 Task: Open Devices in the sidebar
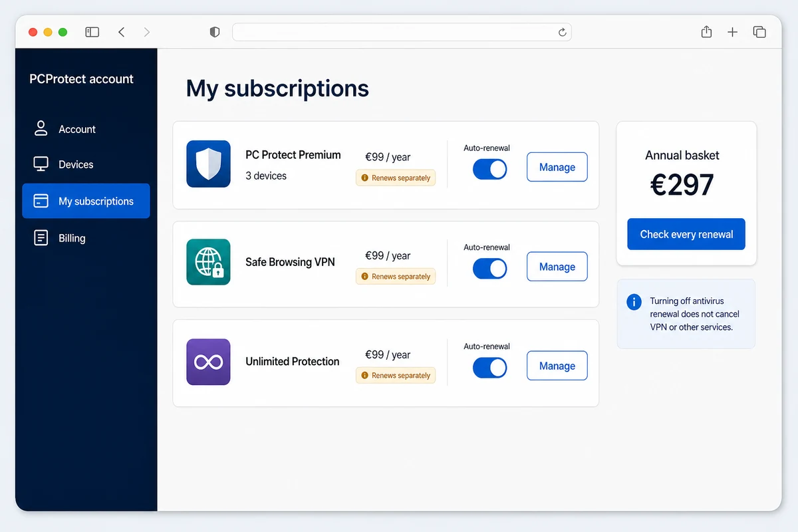point(86,164)
